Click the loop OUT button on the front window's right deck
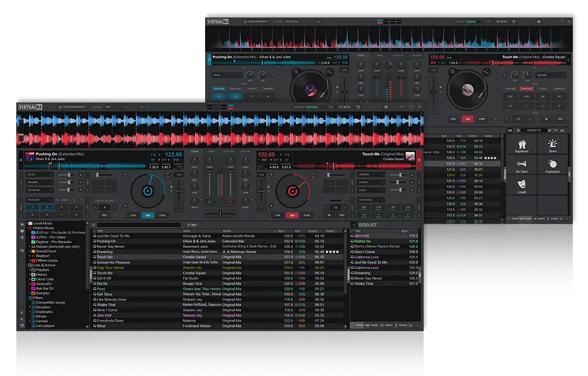Image resolution: width=588 pixels, height=376 pixels. pos(342,215)
